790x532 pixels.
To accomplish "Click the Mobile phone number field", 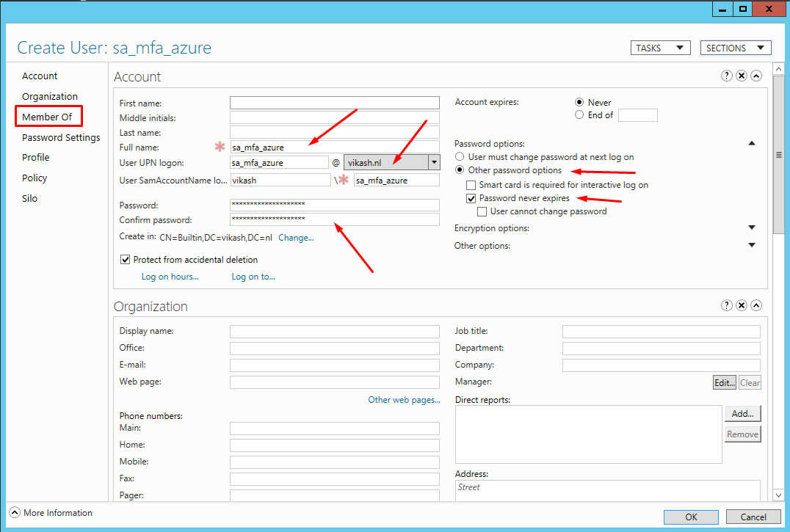I will click(x=335, y=462).
